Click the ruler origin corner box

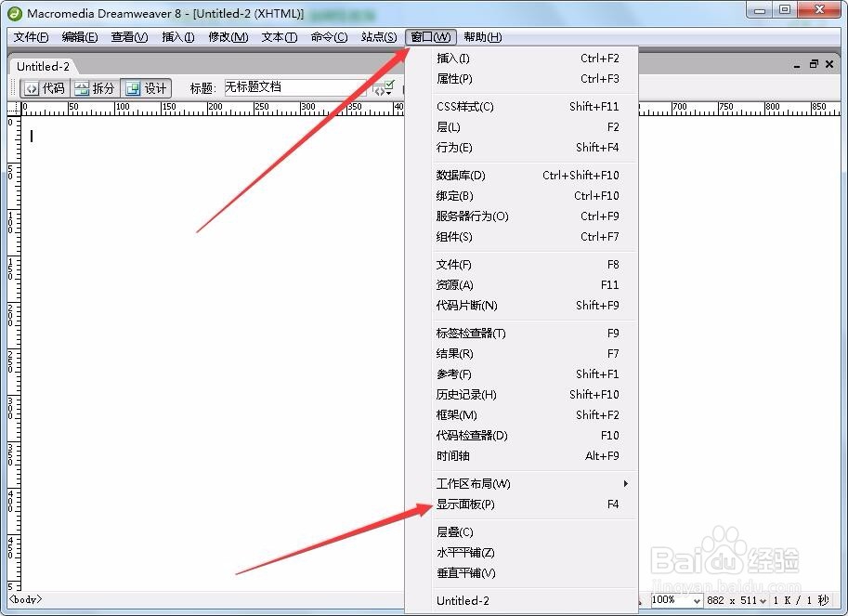(14, 109)
